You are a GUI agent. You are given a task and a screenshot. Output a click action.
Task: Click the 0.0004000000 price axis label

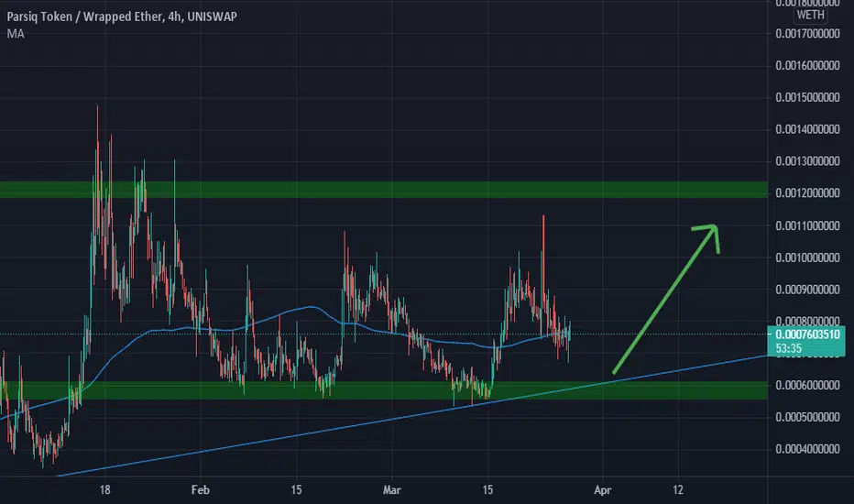click(x=807, y=449)
